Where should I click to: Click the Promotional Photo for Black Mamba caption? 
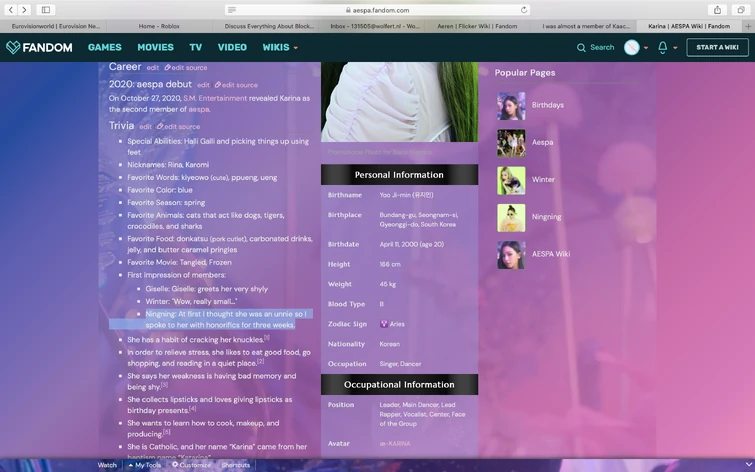click(379, 152)
